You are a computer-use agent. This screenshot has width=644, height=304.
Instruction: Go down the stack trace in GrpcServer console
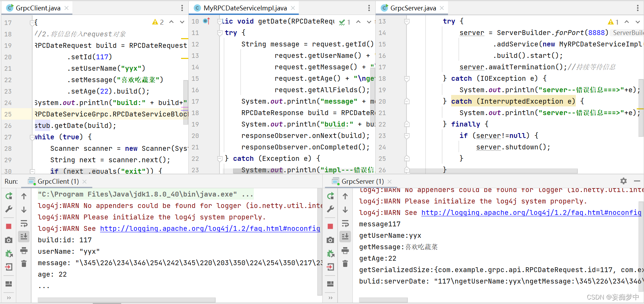345,210
